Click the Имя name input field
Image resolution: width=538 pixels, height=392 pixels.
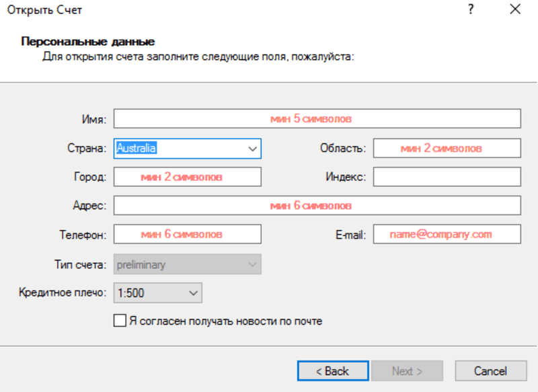tap(317, 118)
